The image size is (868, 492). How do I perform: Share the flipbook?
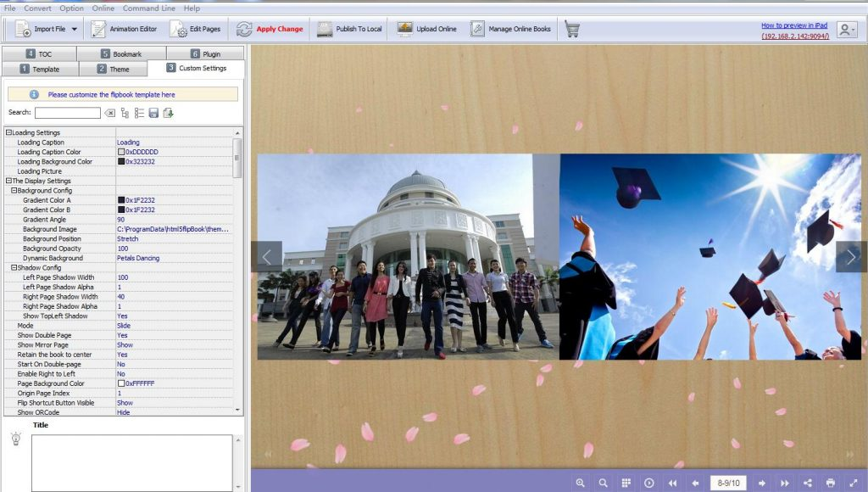[x=808, y=483]
